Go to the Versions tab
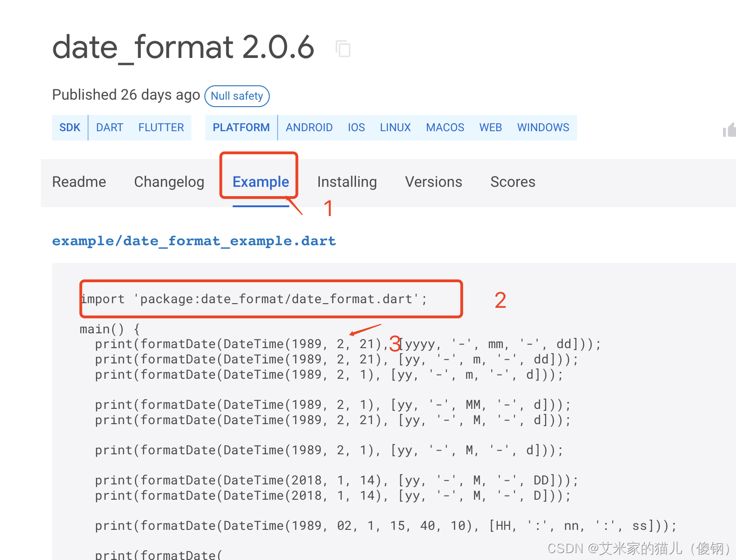 [434, 182]
